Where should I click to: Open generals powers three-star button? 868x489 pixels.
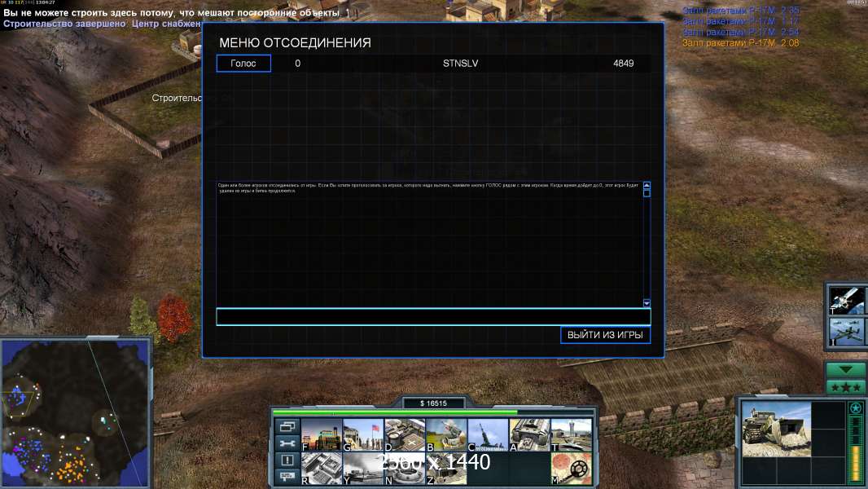(x=845, y=387)
